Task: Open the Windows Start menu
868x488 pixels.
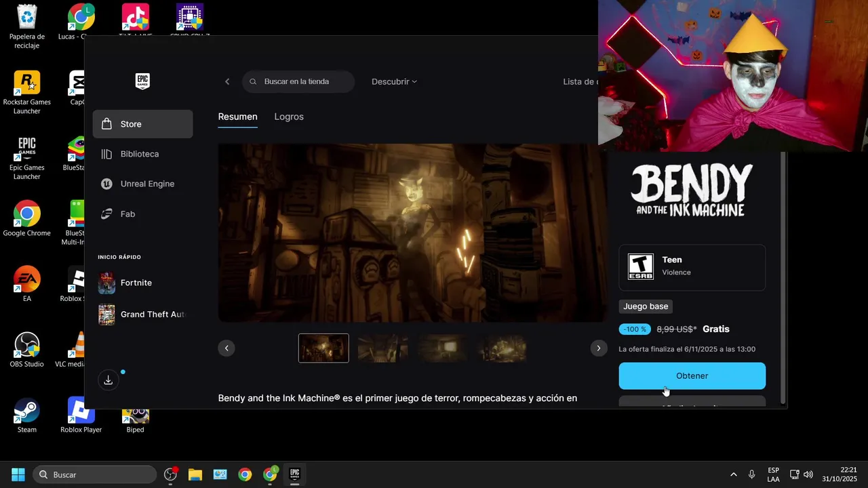Action: click(x=18, y=474)
